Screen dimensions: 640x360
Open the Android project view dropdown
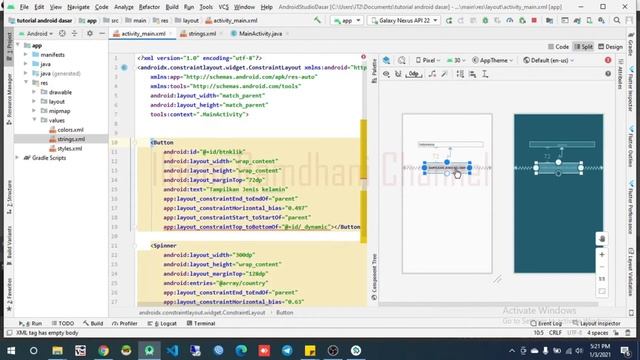pos(36,34)
